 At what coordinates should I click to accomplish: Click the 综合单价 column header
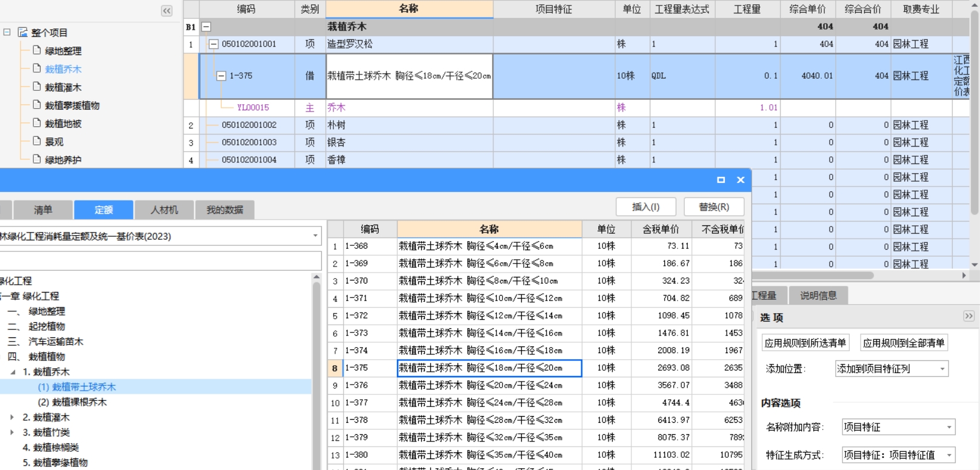pos(808,9)
